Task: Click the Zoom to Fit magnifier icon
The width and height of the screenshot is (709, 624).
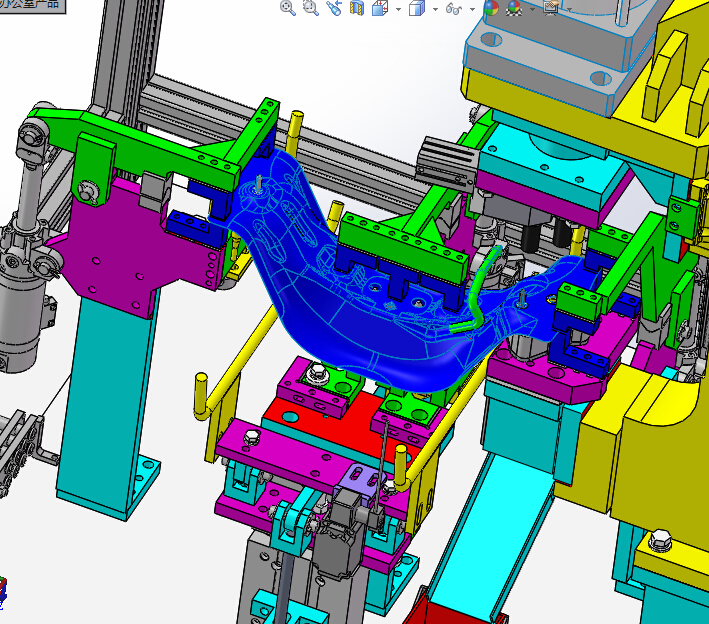Action: click(288, 8)
